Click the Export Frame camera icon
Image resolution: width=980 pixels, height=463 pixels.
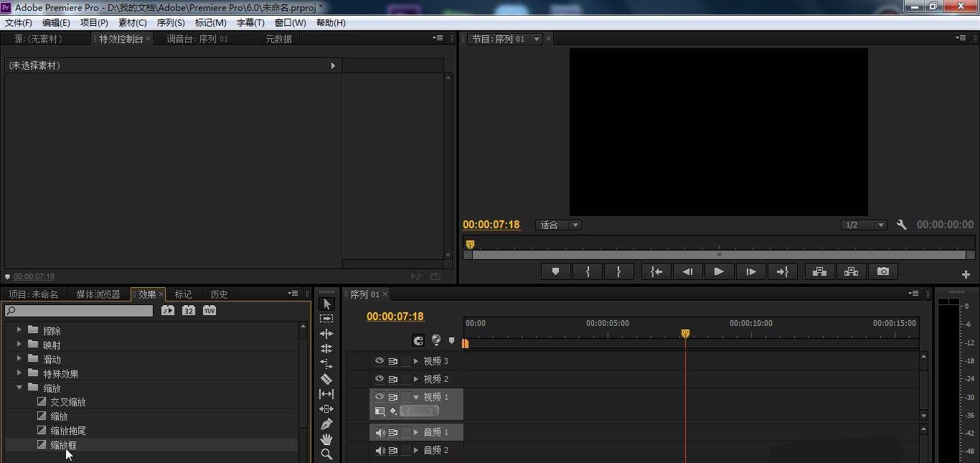[x=883, y=271]
